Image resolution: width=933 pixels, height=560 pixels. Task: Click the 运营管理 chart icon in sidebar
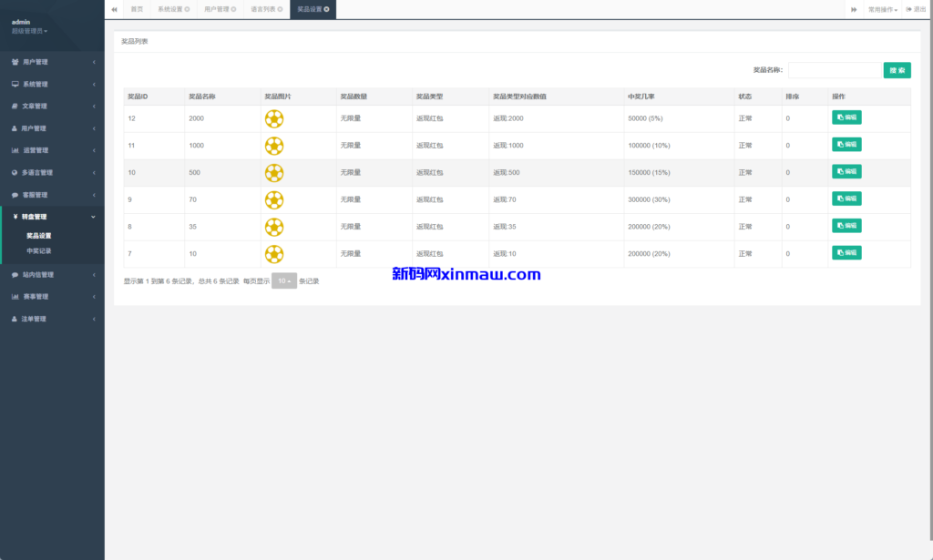click(15, 150)
